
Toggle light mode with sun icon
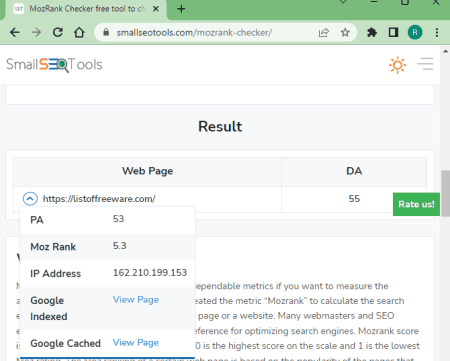397,65
